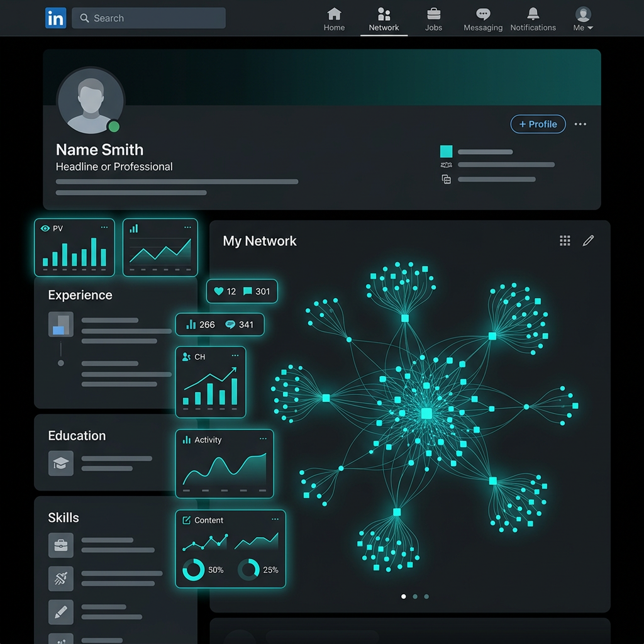
Task: Click the Search input field
Action: coord(149,18)
